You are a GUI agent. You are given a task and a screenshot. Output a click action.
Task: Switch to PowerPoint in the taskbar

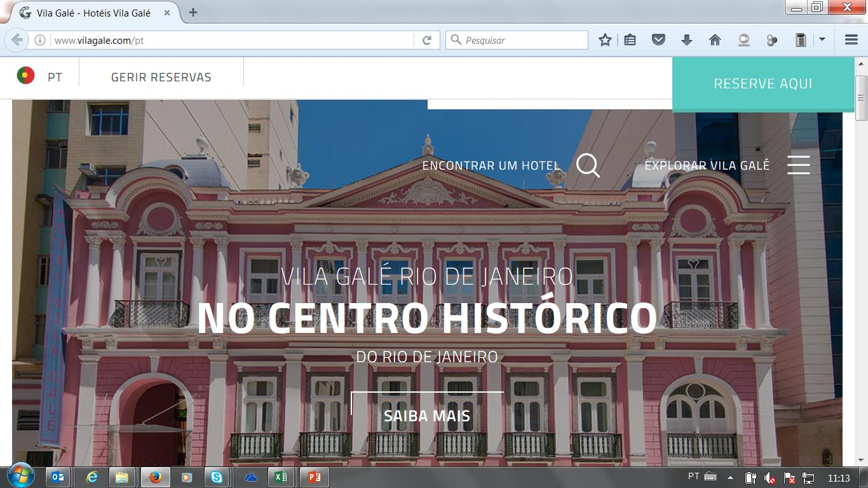coord(315,477)
